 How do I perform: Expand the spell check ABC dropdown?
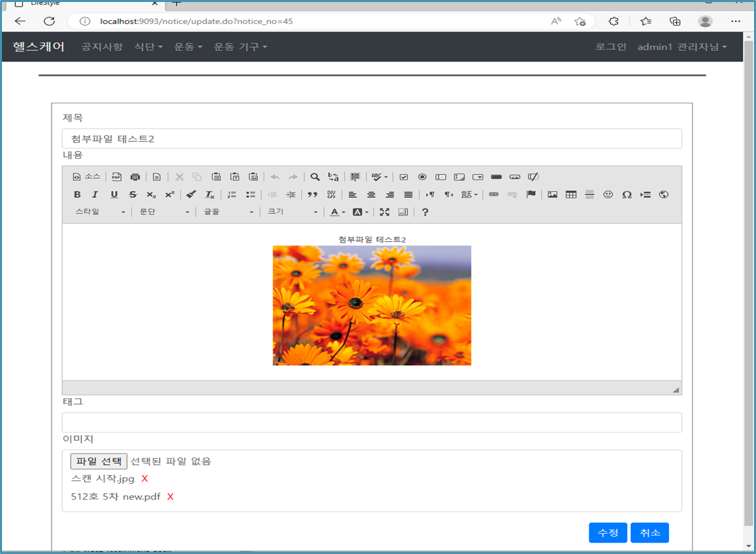tap(380, 177)
